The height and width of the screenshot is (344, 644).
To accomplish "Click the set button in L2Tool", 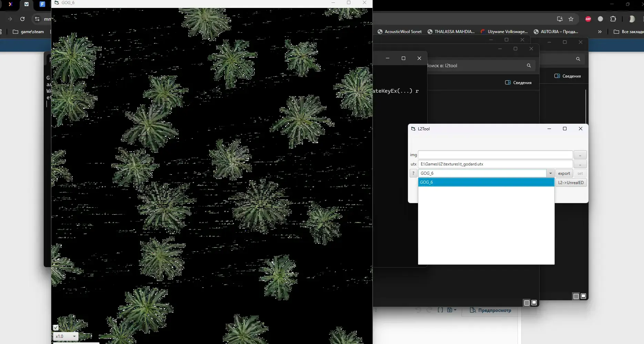I will click(x=580, y=173).
